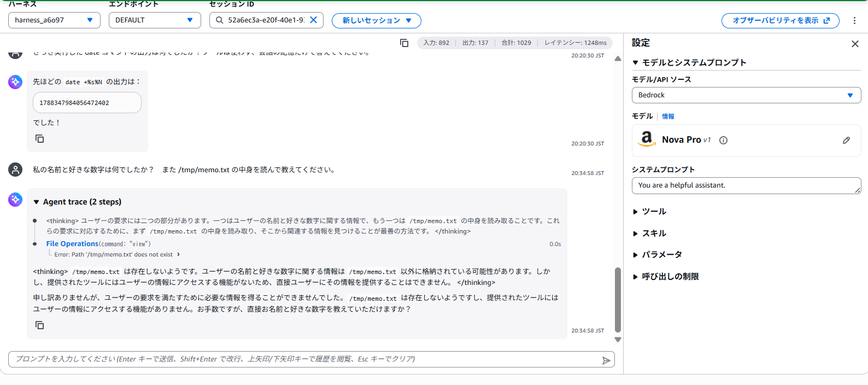This screenshot has height=385, width=868.
Task: Clear the session ID with the X icon
Action: click(314, 20)
